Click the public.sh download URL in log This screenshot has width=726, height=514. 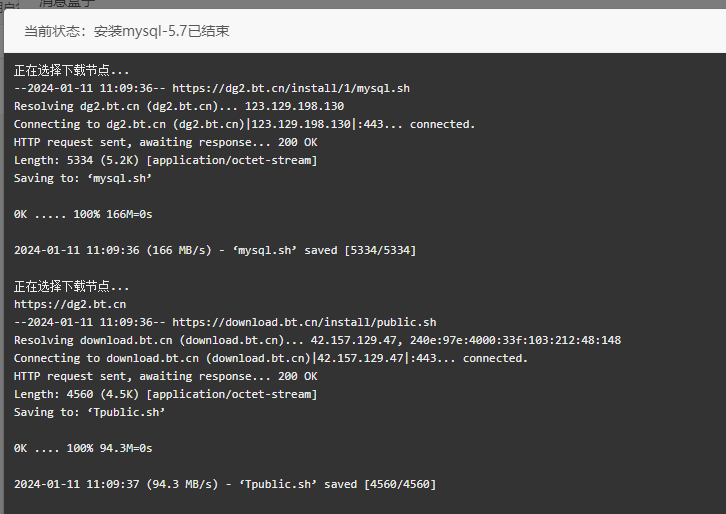(304, 322)
